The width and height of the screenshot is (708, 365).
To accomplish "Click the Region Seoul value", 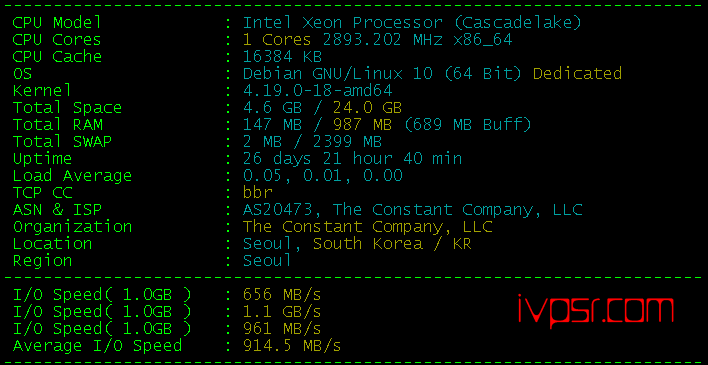I will pyautogui.click(x=267, y=261).
